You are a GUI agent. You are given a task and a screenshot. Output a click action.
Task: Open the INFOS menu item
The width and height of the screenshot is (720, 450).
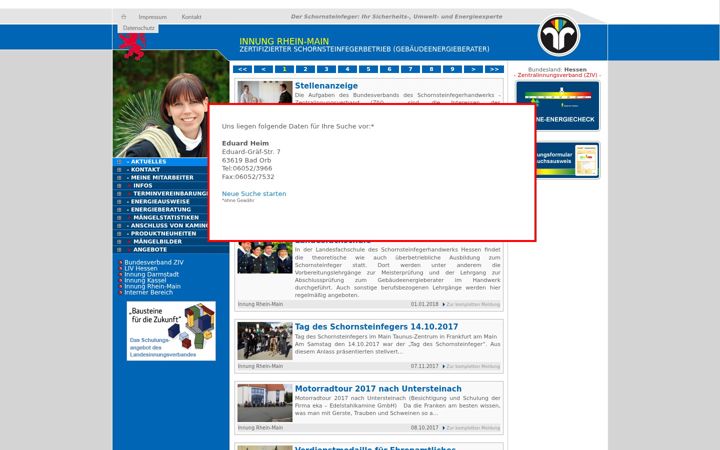(x=143, y=186)
